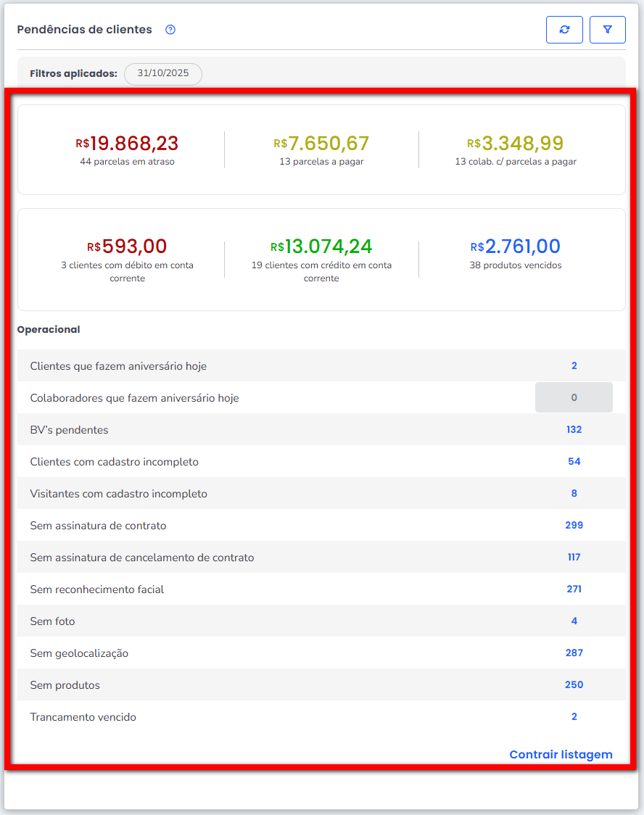Open the R$19.868,23 overdue installments value
644x815 pixels.
(x=127, y=144)
